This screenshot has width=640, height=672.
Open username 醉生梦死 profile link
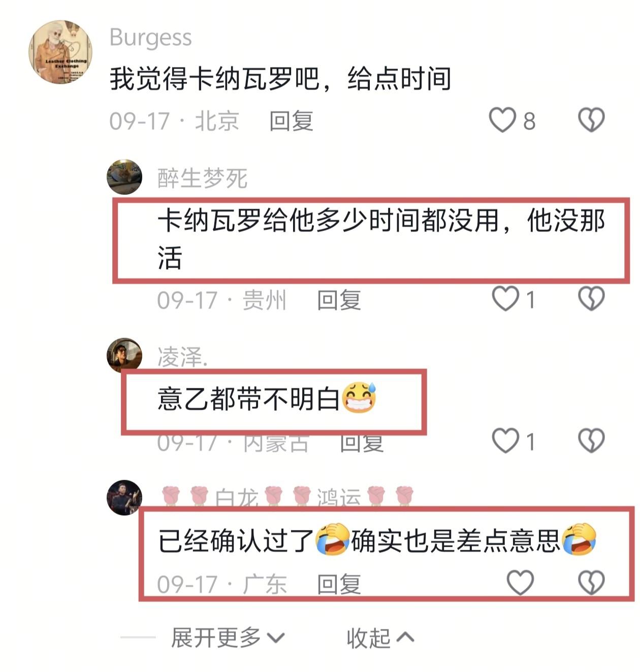point(202,178)
